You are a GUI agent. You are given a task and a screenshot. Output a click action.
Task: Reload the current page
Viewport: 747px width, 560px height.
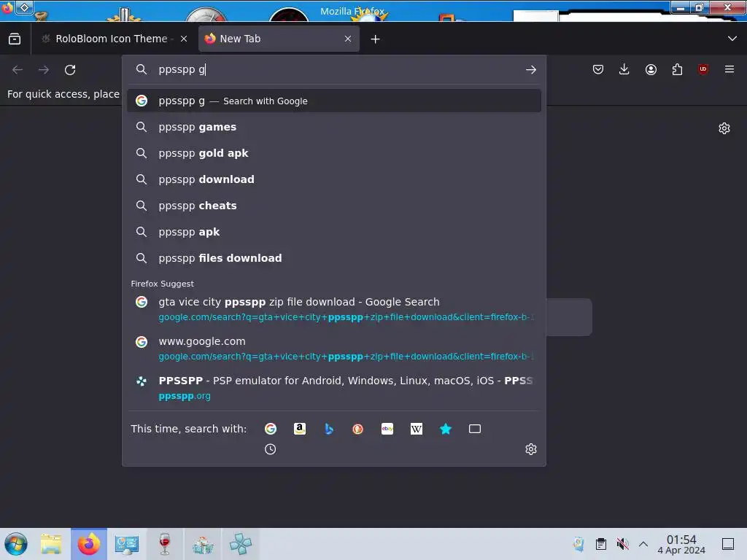70,70
